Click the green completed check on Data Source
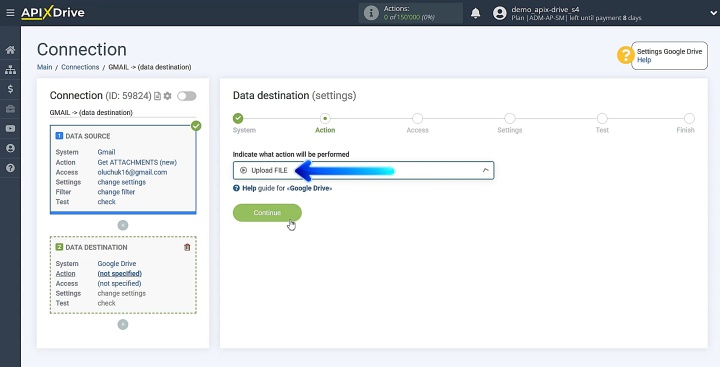This screenshot has height=367, width=720. 196,126
